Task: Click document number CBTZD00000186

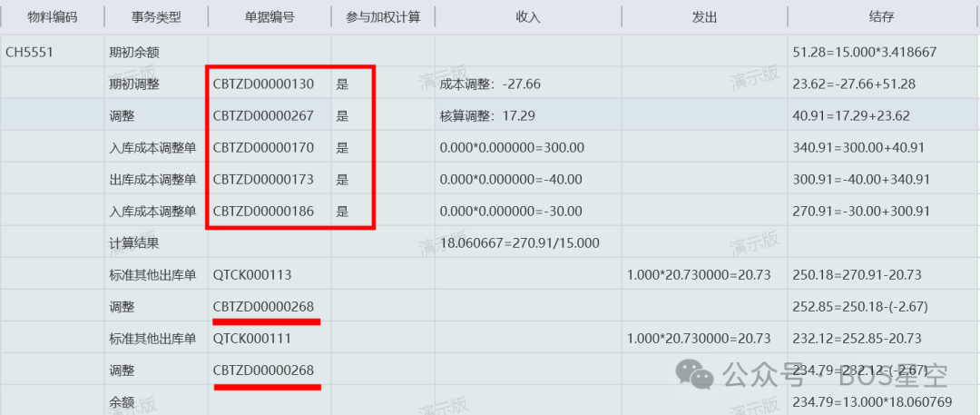Action: click(x=263, y=212)
